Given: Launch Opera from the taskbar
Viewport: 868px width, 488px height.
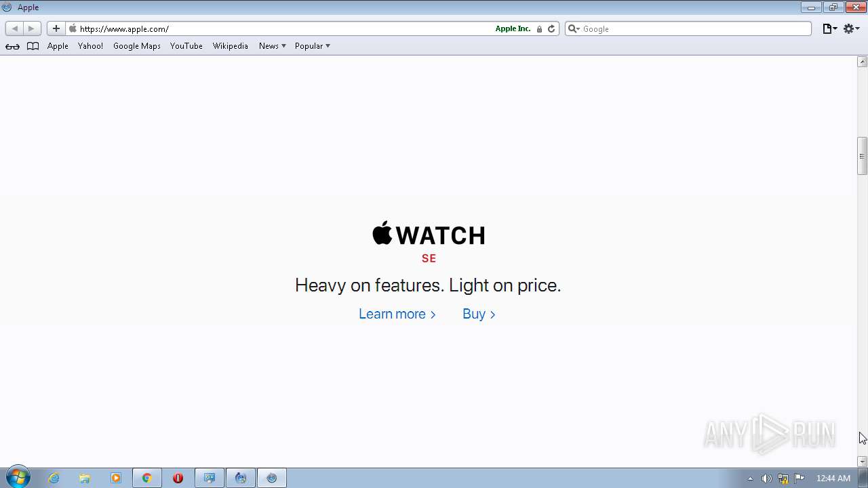Looking at the screenshot, I should pyautogui.click(x=178, y=478).
